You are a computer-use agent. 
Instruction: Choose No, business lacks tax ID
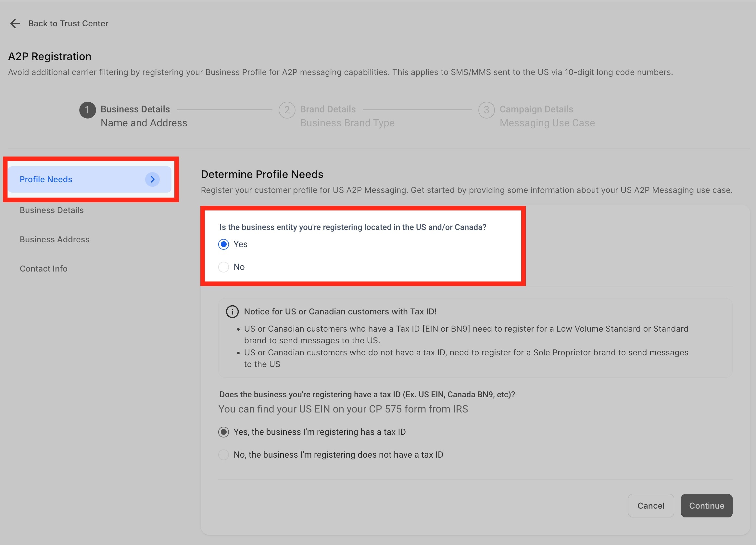pyautogui.click(x=223, y=455)
